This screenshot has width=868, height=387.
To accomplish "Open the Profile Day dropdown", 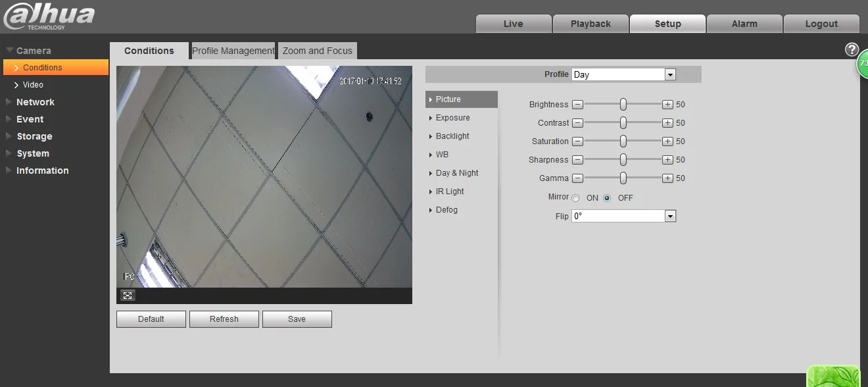I will (623, 74).
